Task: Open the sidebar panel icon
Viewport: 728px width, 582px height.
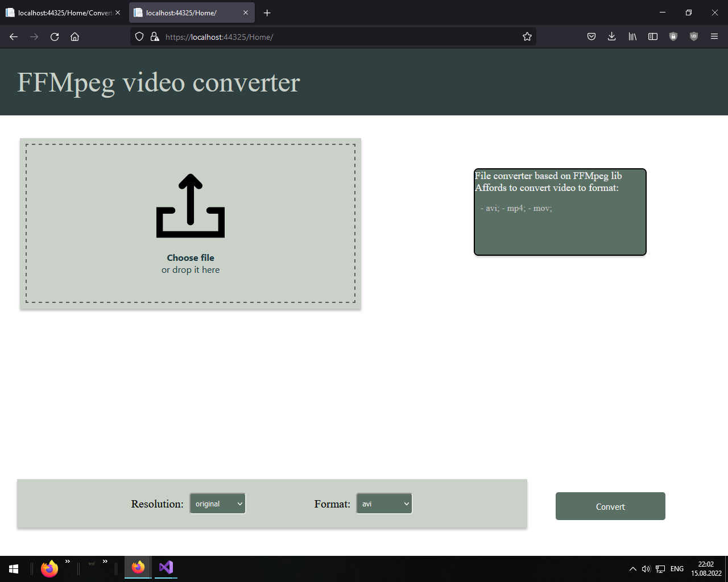Action: pyautogui.click(x=652, y=36)
